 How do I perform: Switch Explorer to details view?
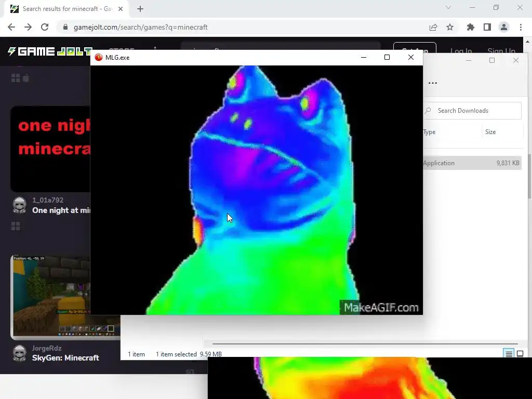pyautogui.click(x=509, y=353)
